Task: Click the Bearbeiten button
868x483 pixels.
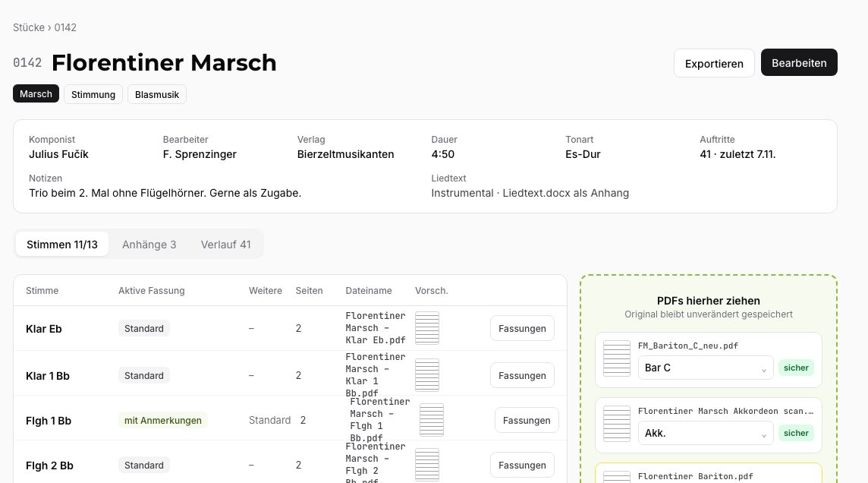Action: [799, 62]
